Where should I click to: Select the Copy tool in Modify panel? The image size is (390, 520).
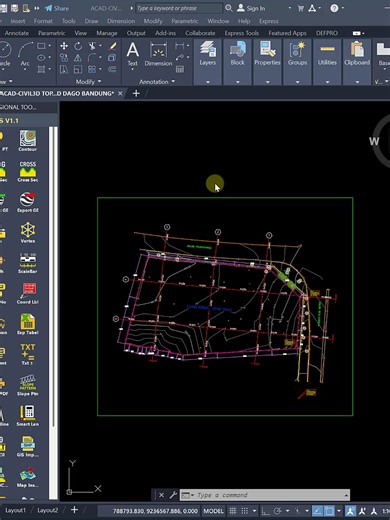(x=64, y=58)
